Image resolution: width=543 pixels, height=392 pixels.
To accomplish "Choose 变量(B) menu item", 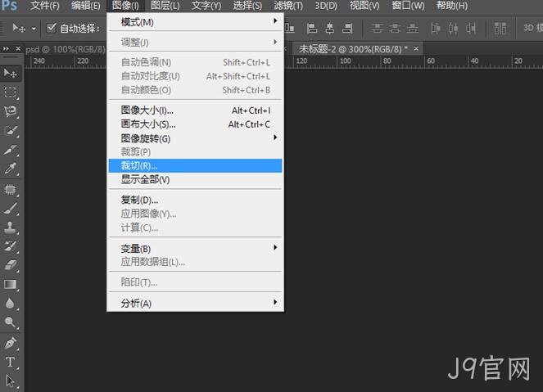I will [x=195, y=249].
